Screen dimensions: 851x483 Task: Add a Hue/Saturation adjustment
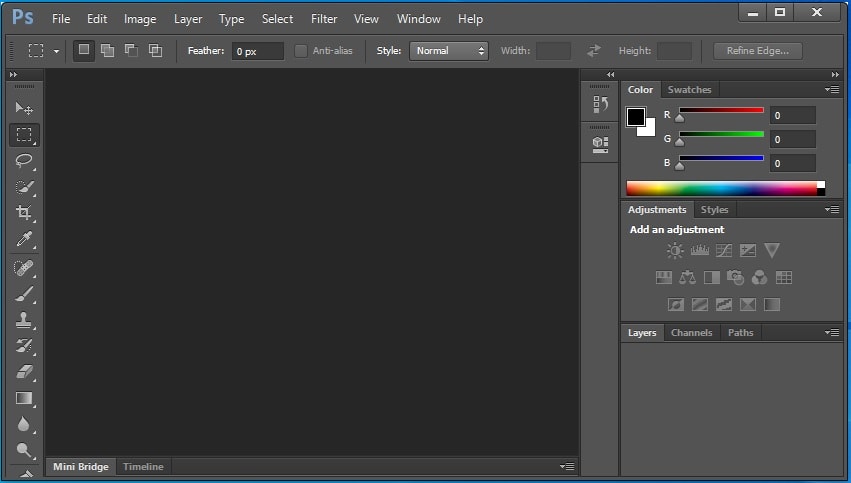pos(664,278)
